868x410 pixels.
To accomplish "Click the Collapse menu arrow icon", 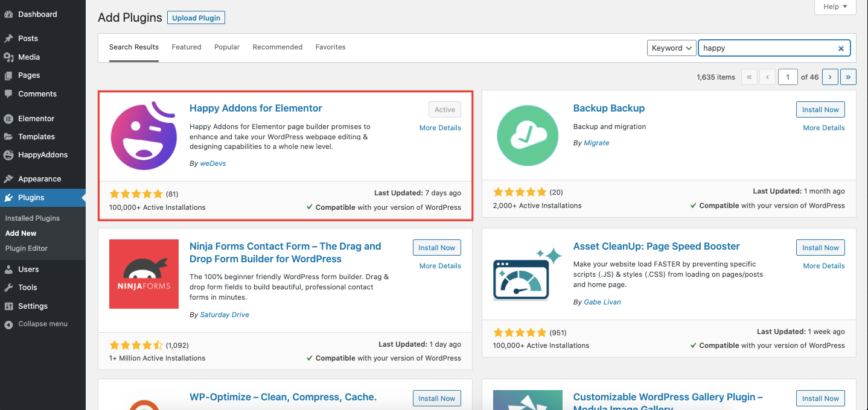I will [x=8, y=324].
